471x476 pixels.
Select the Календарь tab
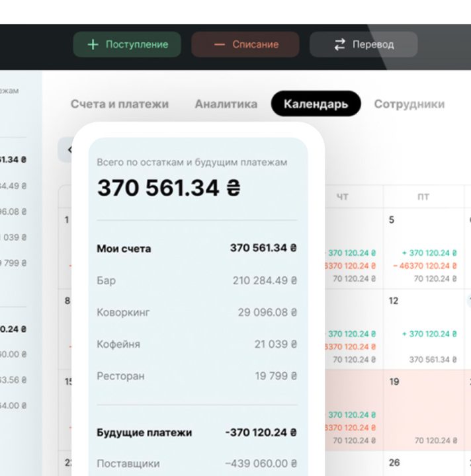coord(316,104)
